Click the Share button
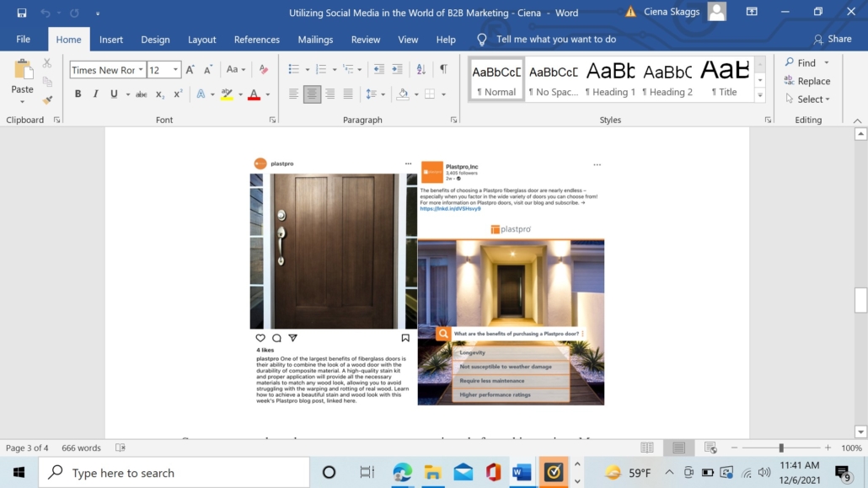868x488 pixels. point(833,40)
